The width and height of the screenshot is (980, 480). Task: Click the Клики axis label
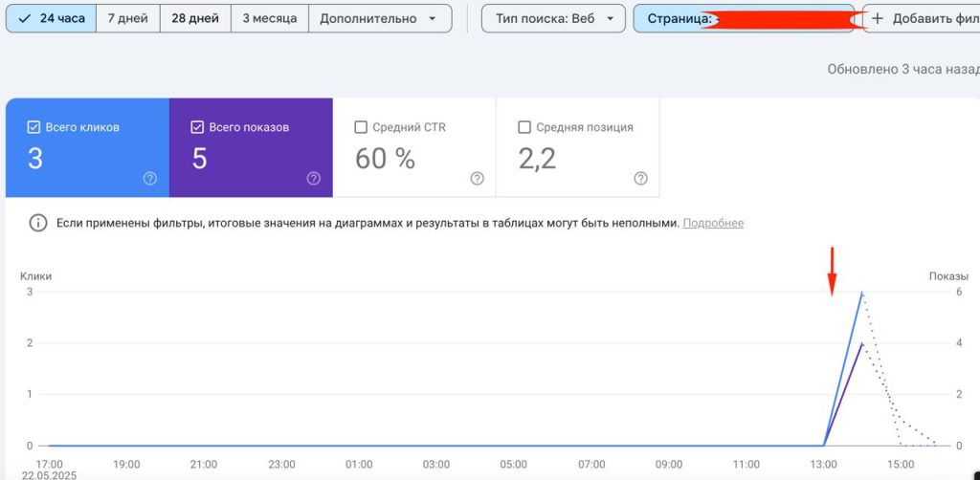point(36,276)
